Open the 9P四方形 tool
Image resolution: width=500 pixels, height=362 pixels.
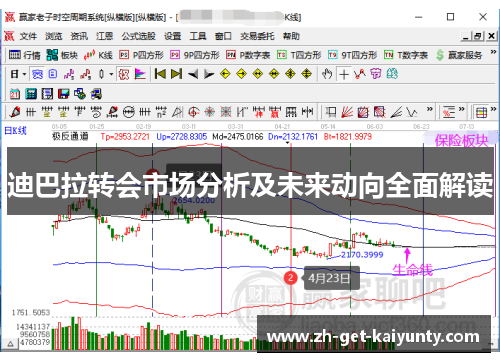pos(195,55)
